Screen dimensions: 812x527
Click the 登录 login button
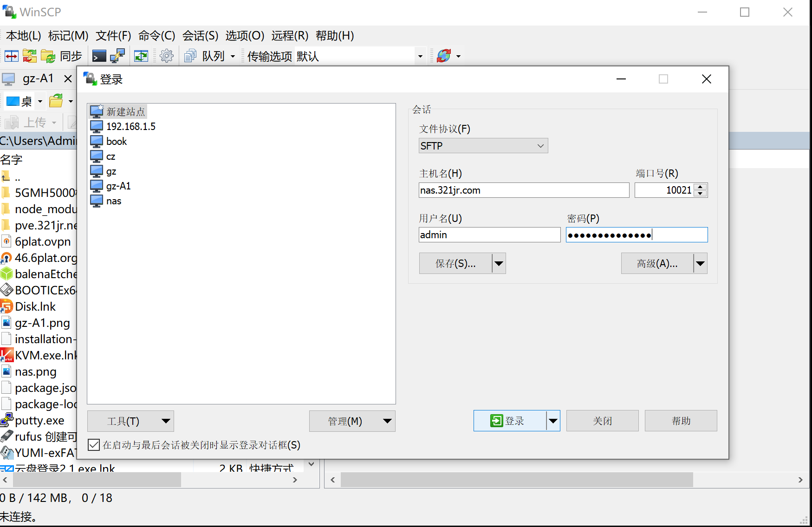510,421
